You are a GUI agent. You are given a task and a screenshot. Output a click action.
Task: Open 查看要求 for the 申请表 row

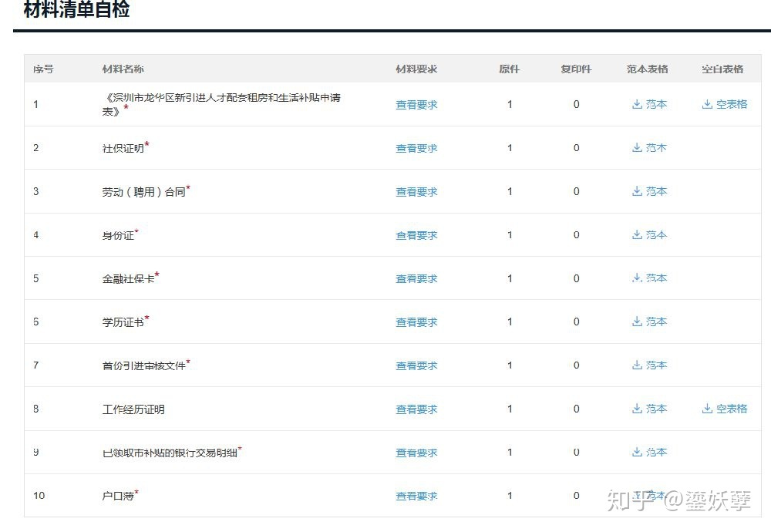416,105
